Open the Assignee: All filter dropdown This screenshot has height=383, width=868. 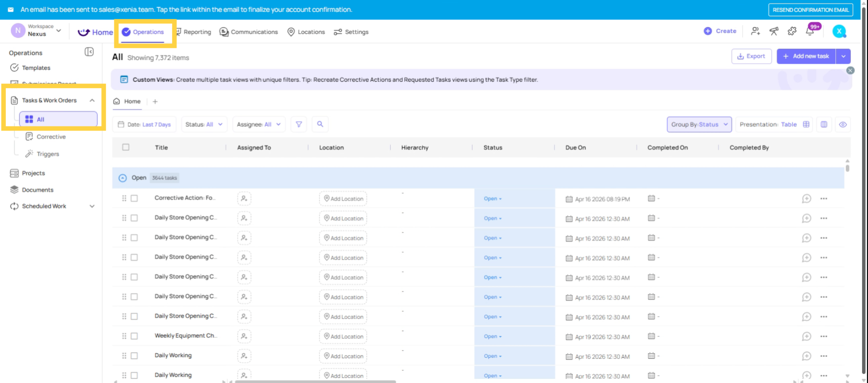259,124
